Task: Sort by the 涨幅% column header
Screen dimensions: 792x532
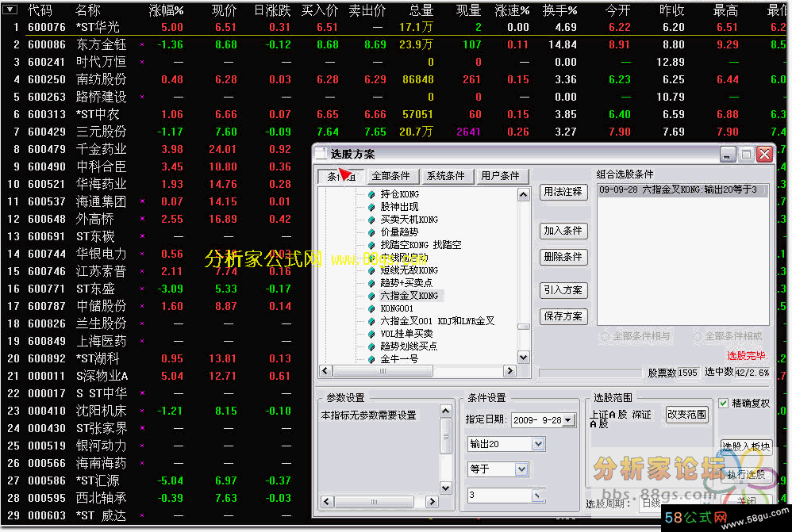Action: tap(166, 10)
